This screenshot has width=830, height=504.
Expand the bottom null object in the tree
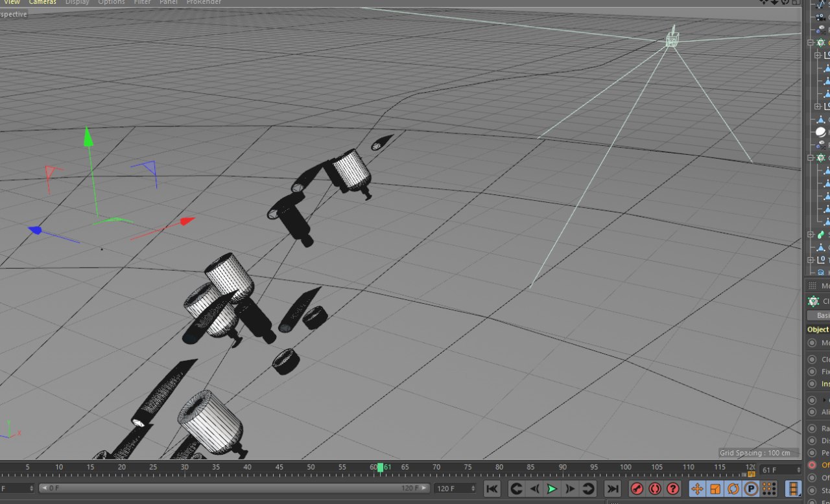click(811, 260)
